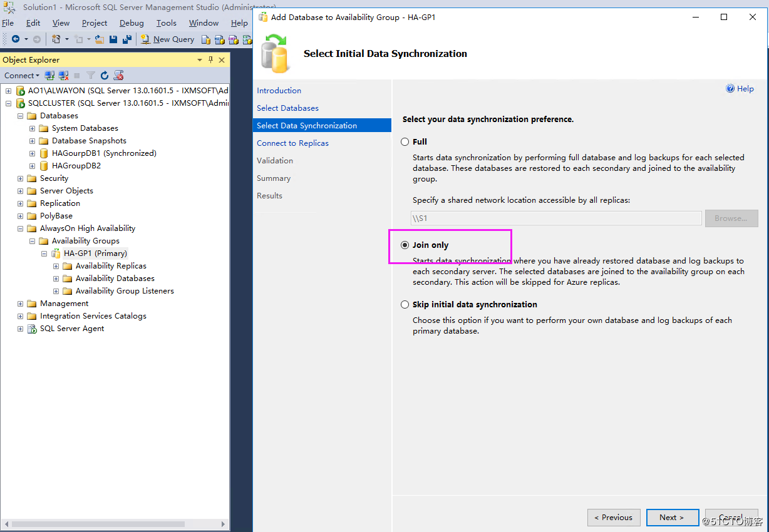
Task: Choose Skip initial data synchronization
Action: (405, 305)
